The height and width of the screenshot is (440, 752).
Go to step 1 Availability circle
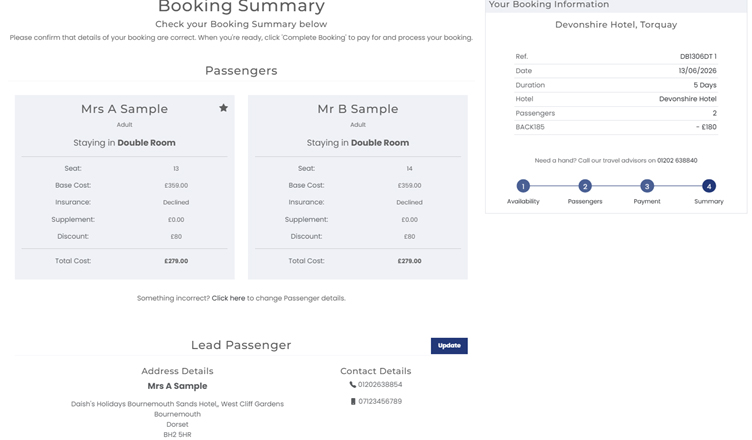click(x=523, y=186)
